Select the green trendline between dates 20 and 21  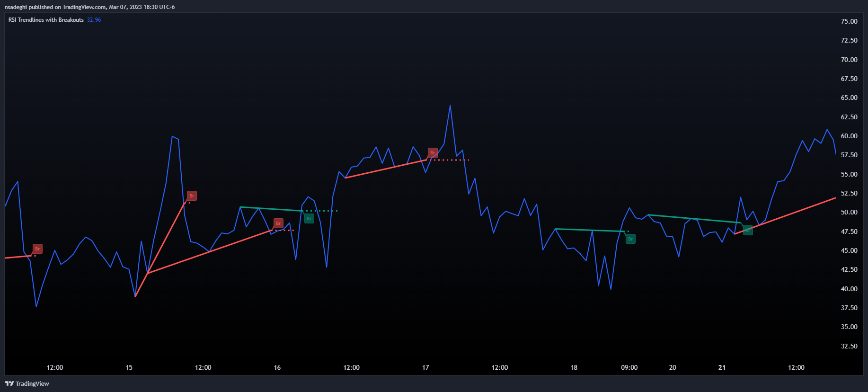point(694,219)
